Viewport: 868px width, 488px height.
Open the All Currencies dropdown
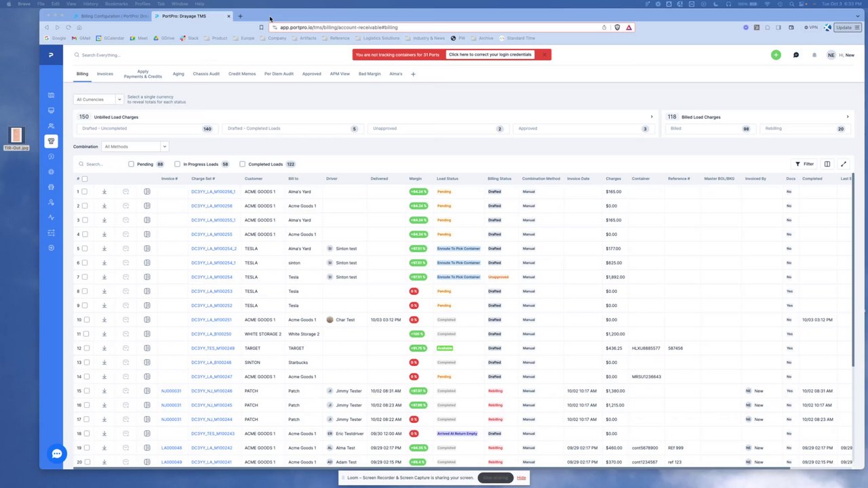pyautogui.click(x=98, y=100)
